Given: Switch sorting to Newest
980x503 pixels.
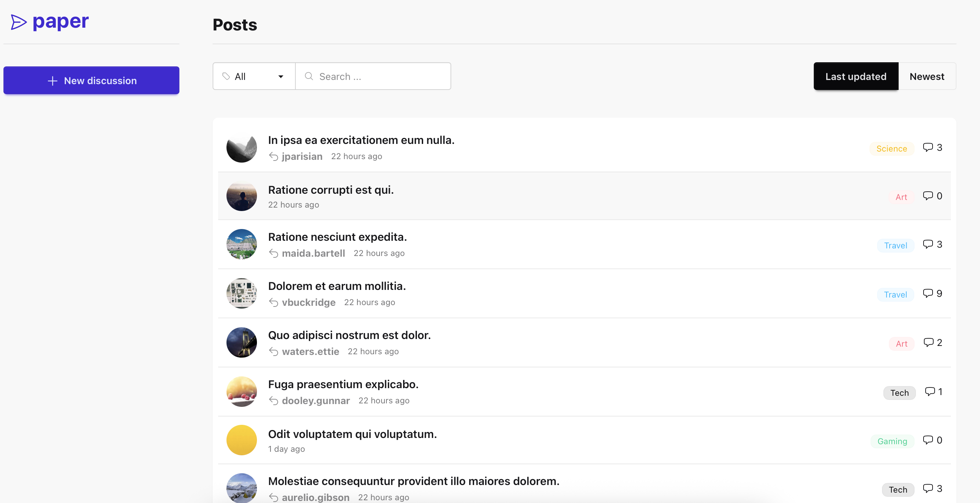Looking at the screenshot, I should (927, 76).
